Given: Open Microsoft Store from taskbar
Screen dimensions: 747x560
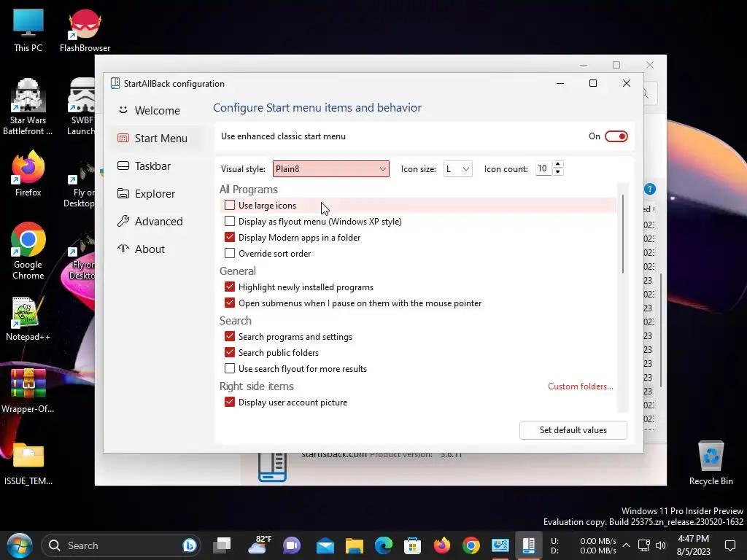Looking at the screenshot, I should [413, 545].
